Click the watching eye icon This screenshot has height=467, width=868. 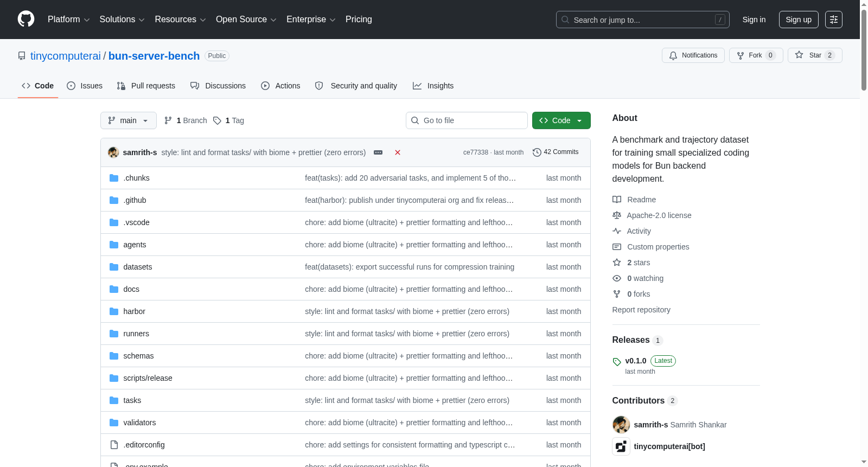pos(617,278)
